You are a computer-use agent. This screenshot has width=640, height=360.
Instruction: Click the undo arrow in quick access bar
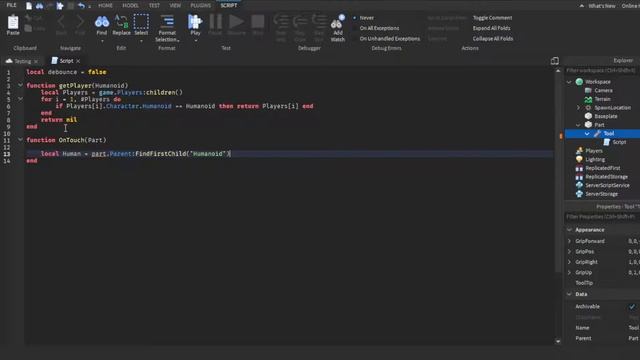(81, 6)
